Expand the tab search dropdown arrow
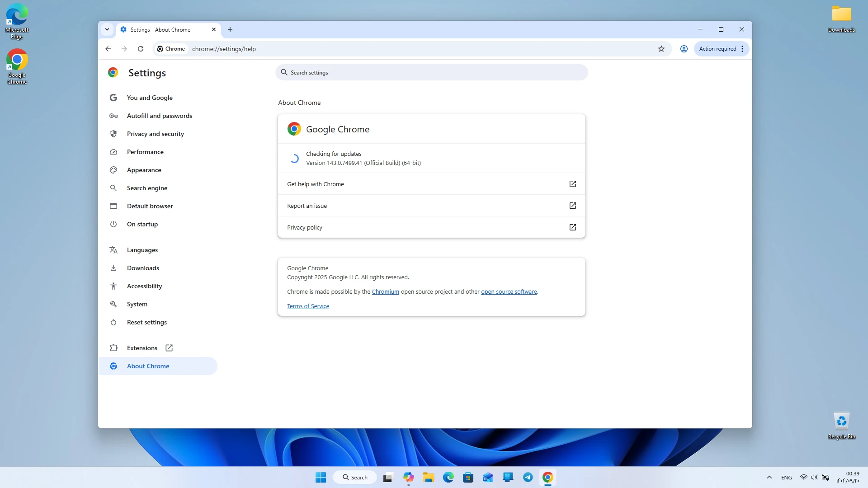The width and height of the screenshot is (868, 488). [x=107, y=30]
